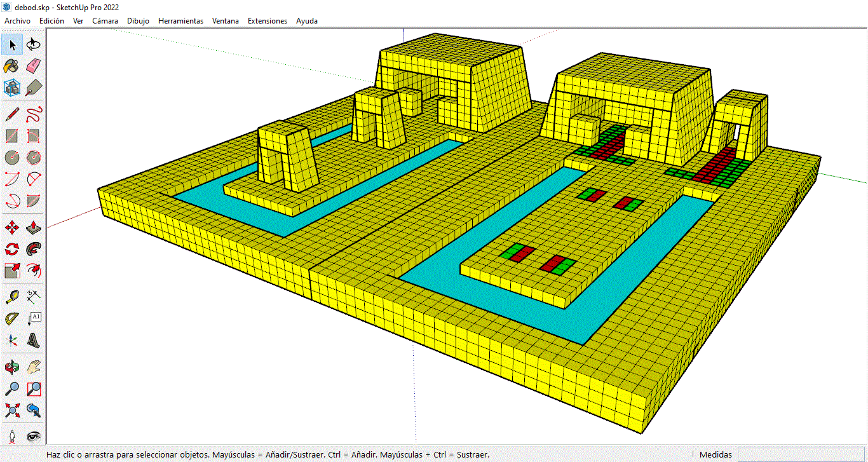This screenshot has width=868, height=462.
Task: Activate the Pan hand tool
Action: 34,367
